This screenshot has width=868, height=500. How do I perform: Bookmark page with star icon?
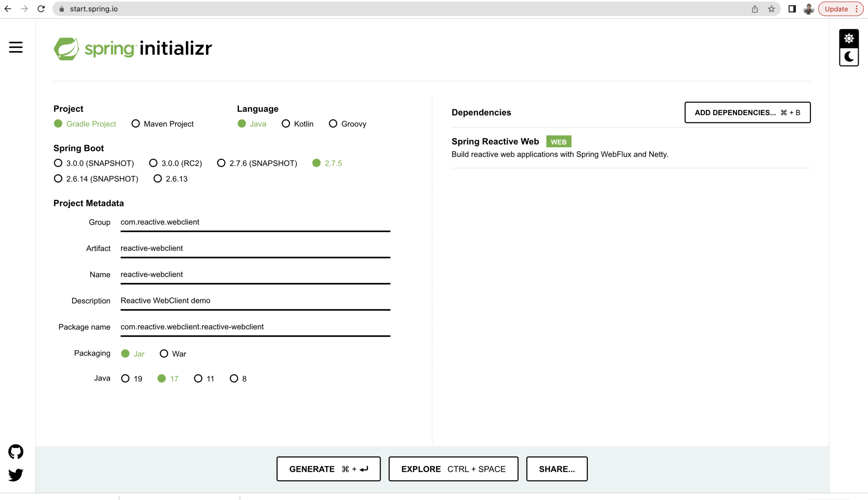tap(771, 9)
